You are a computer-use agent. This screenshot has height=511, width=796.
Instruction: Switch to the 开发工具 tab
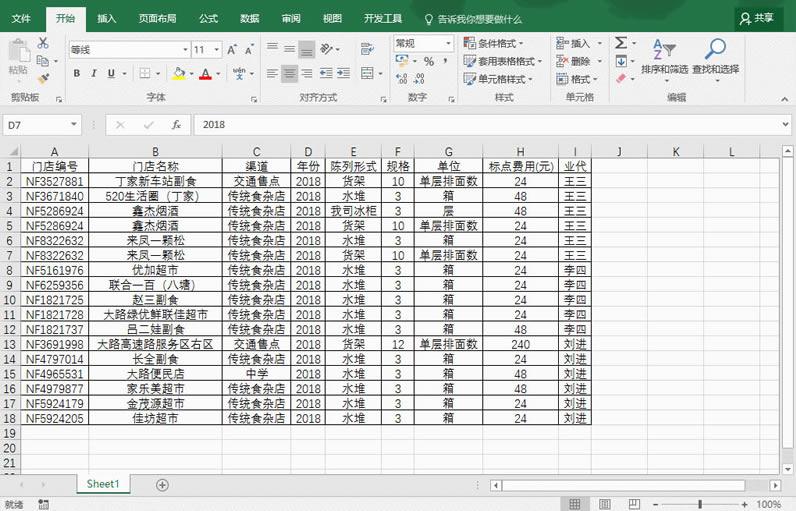point(383,19)
